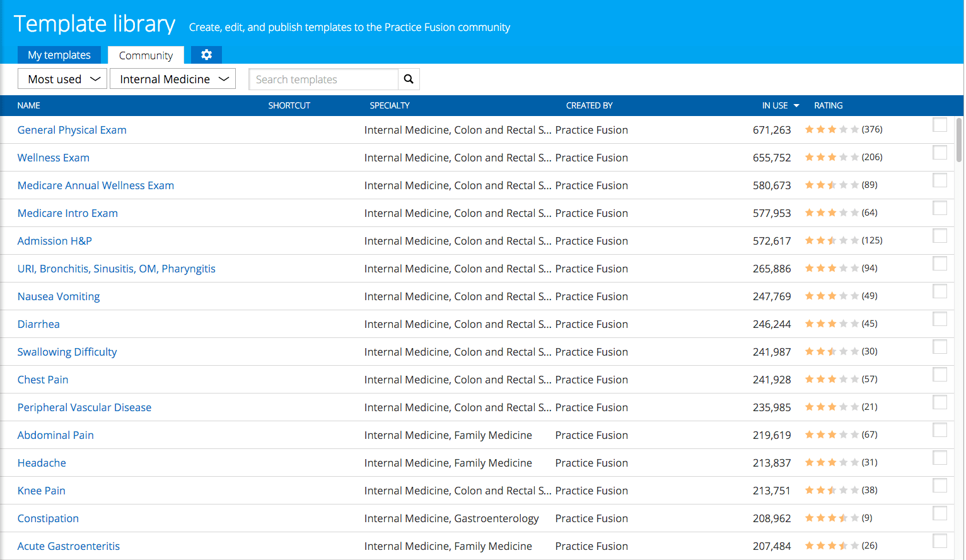The height and width of the screenshot is (560, 966).
Task: Open the template library settings gear
Action: click(x=206, y=55)
